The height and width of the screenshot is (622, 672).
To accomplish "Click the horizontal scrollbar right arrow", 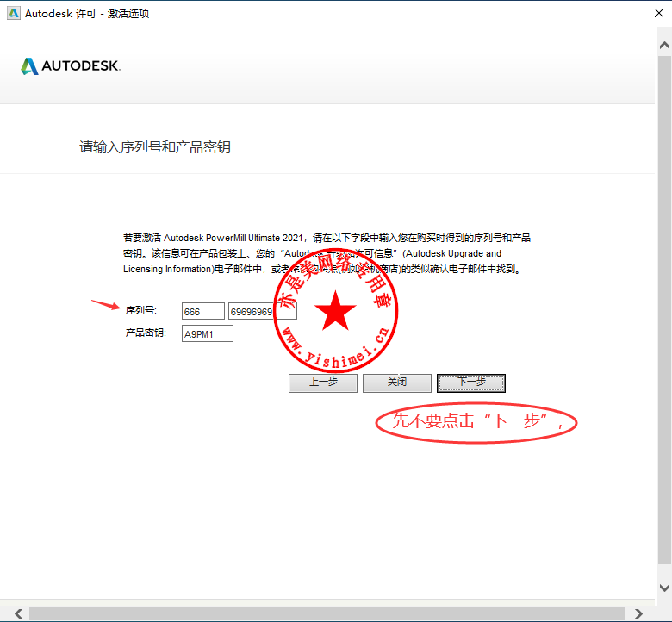I will 638,613.
